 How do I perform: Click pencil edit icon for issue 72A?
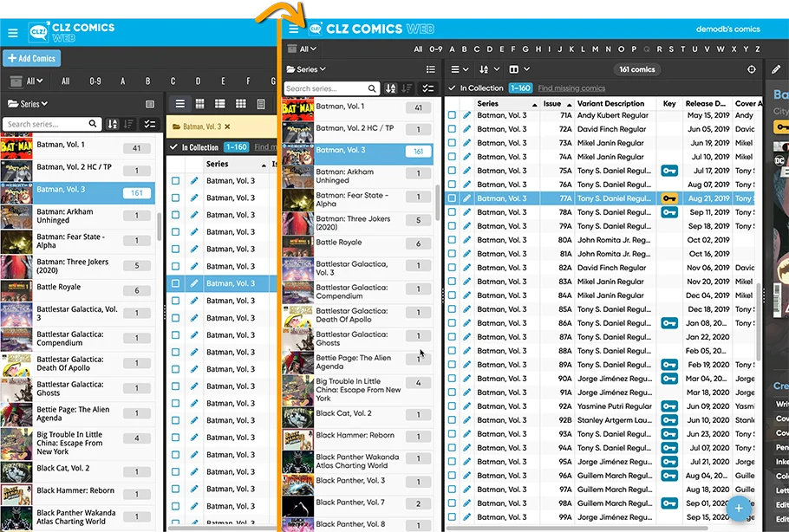[x=467, y=129]
